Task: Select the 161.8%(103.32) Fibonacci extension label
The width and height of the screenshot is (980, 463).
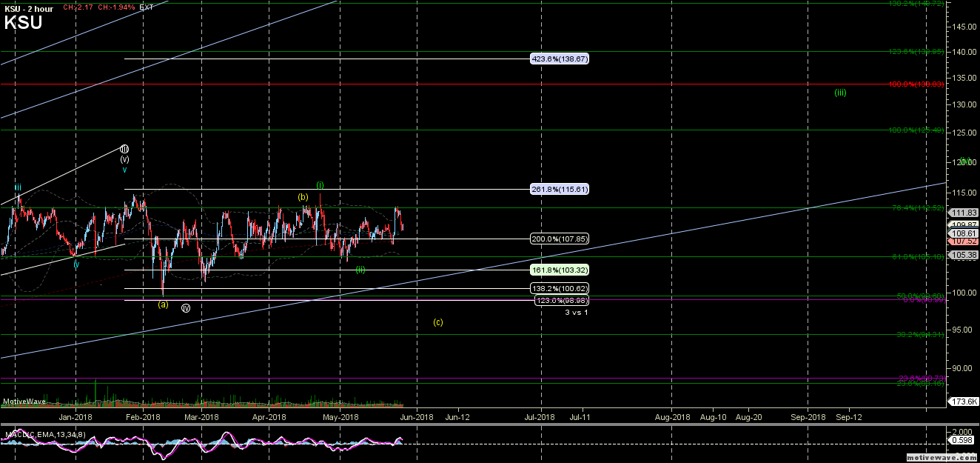Action: coord(560,270)
